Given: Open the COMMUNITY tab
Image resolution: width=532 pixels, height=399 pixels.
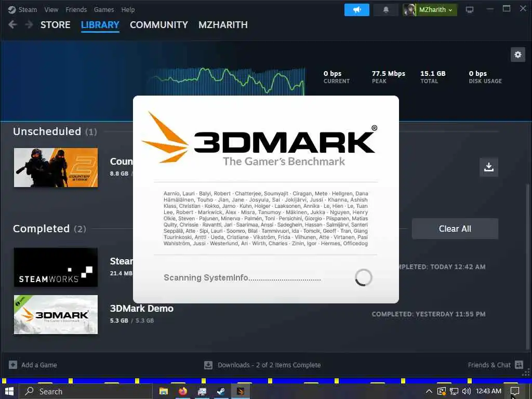Looking at the screenshot, I should [x=159, y=25].
